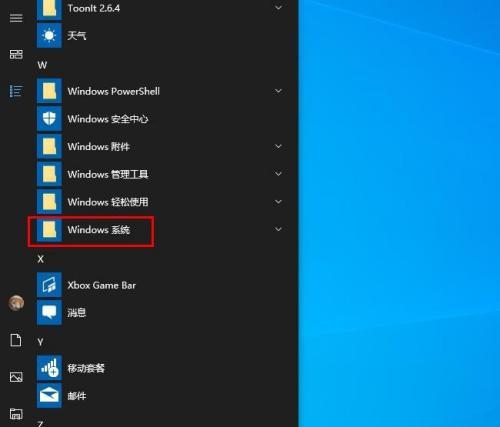Screen dimensions: 500x427
Task: Select the Windows PowerShell label
Action: (x=114, y=91)
